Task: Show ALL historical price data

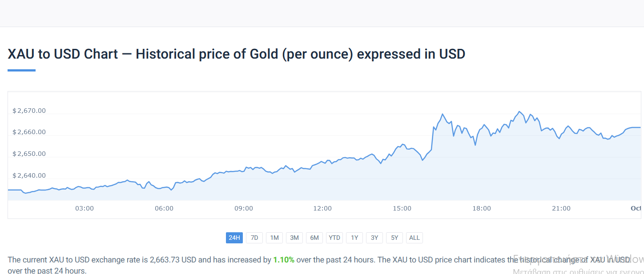Action: coord(415,238)
